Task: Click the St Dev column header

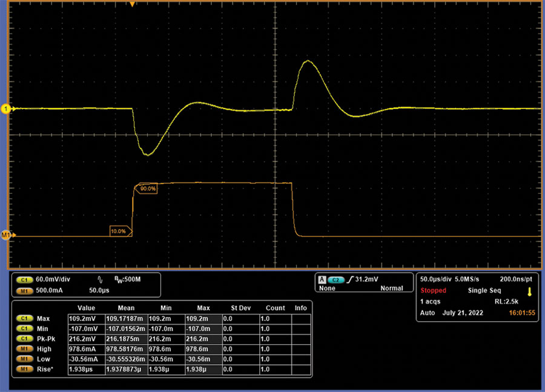Action: tap(241, 308)
